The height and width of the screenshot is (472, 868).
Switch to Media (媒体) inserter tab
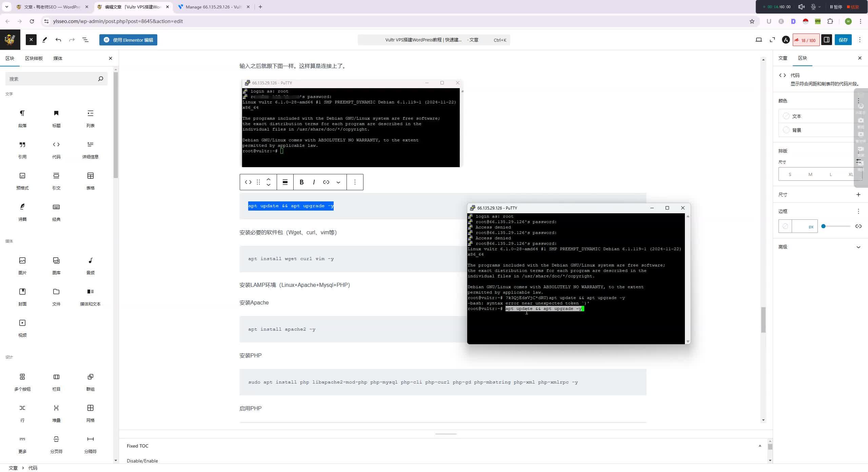pyautogui.click(x=58, y=58)
